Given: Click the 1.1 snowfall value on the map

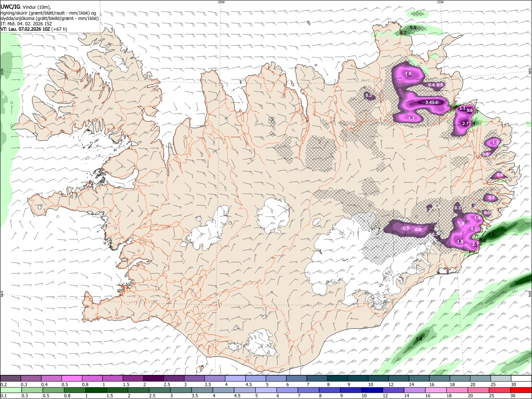Looking at the screenshot, I should [411, 118].
